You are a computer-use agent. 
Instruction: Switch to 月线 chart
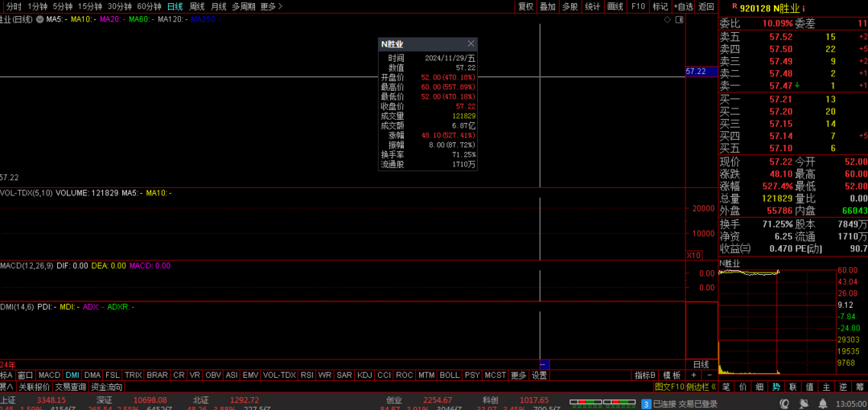tap(219, 6)
